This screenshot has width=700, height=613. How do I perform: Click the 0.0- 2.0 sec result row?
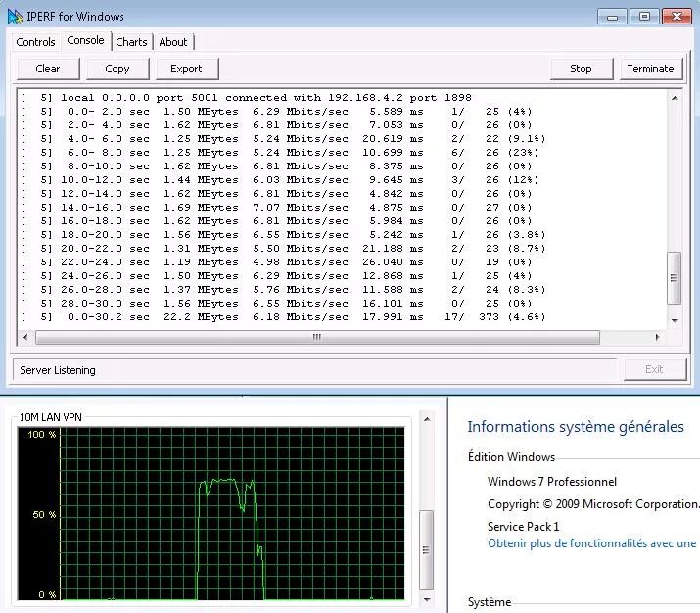pyautogui.click(x=277, y=112)
